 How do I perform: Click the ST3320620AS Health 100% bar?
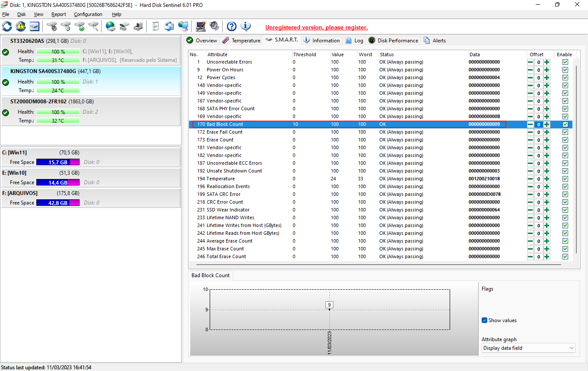(x=58, y=51)
